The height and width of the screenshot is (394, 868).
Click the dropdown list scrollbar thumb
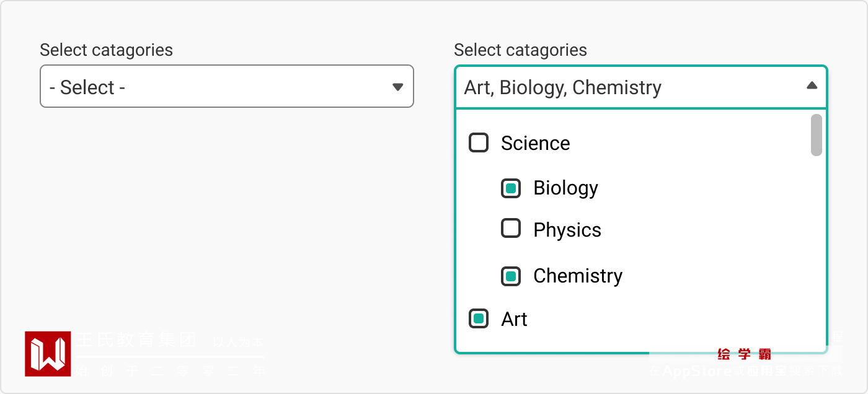pyautogui.click(x=817, y=134)
